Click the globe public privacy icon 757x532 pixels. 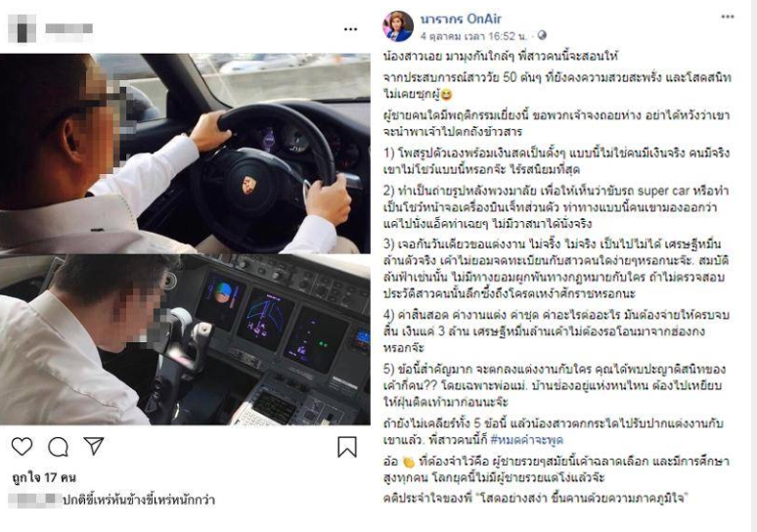(542, 35)
